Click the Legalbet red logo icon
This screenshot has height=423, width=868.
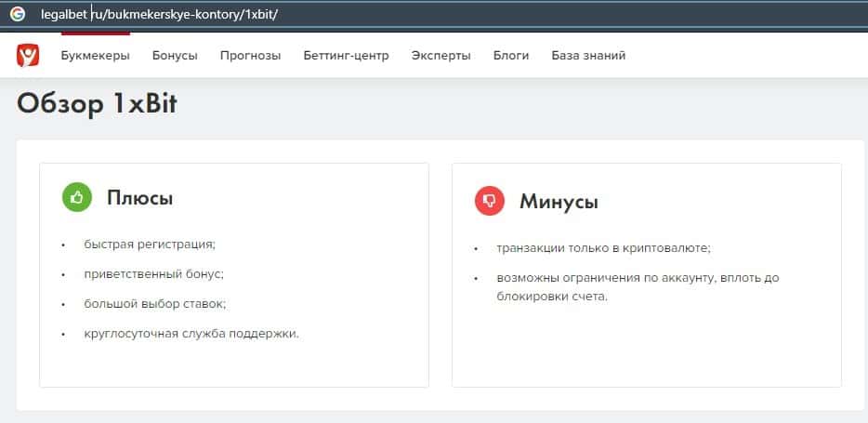pos(28,56)
